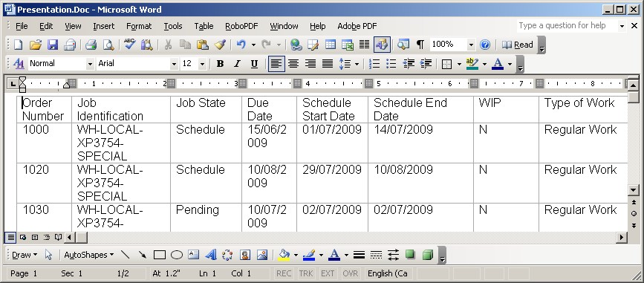Open the Table menu
The width and height of the screenshot is (644, 283).
[204, 26]
